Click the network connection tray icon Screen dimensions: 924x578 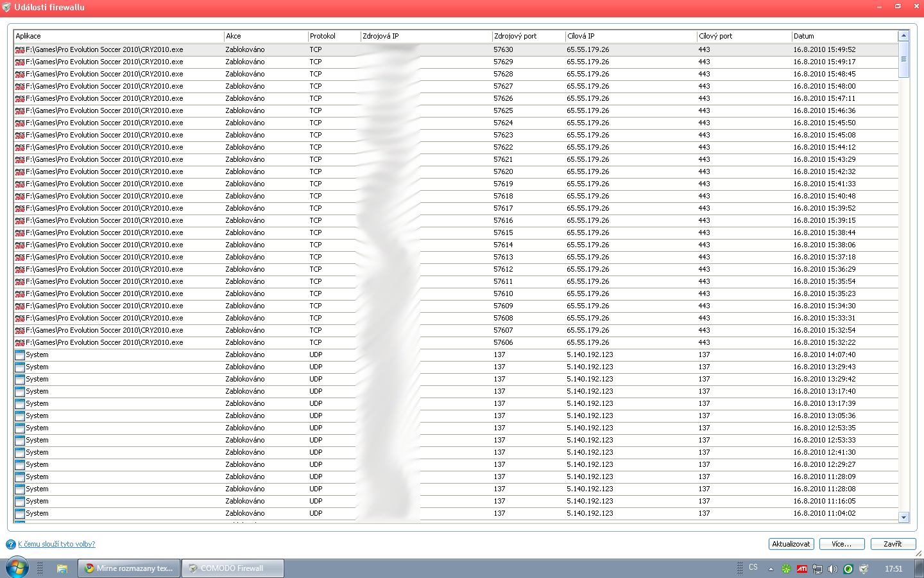tap(817, 568)
